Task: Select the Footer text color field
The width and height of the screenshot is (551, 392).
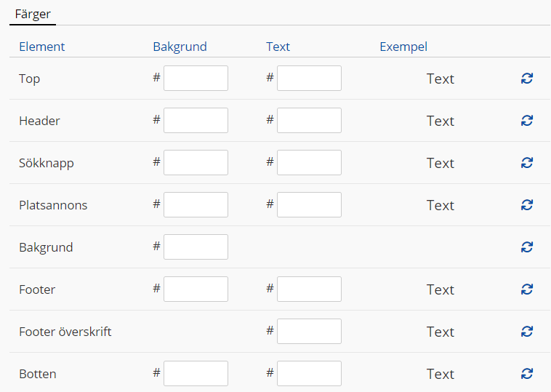Action: point(309,289)
